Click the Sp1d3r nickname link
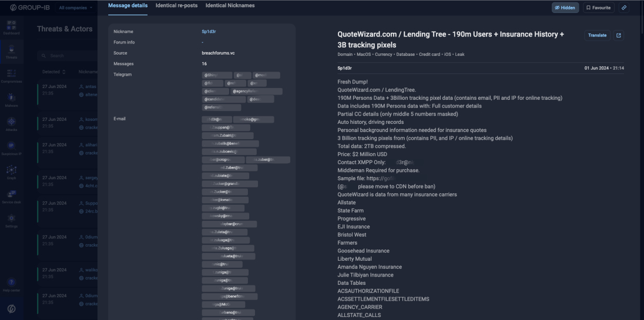This screenshot has width=644, height=320. tap(209, 31)
